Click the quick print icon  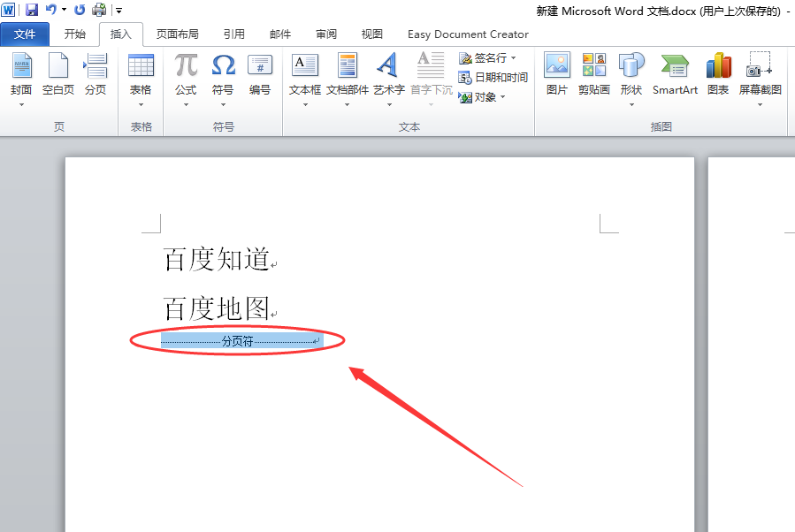click(99, 10)
